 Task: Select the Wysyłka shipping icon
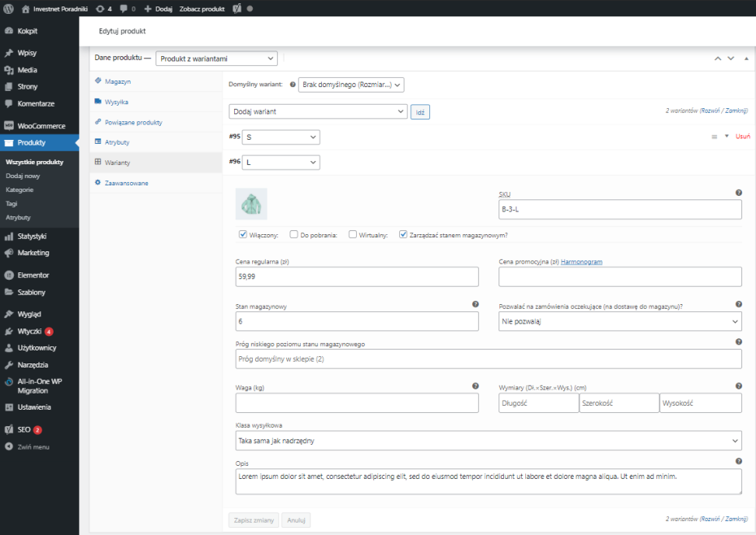pyautogui.click(x=98, y=102)
